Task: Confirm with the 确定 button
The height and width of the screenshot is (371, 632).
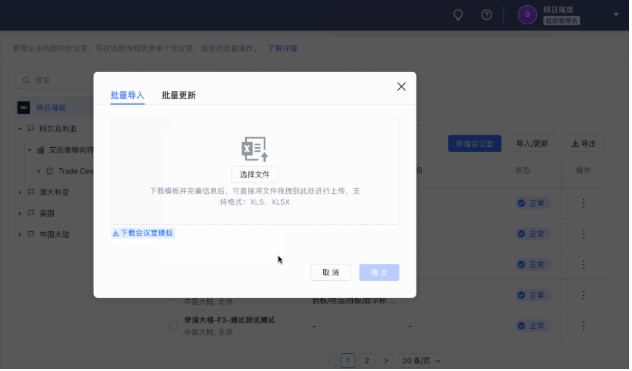Action: click(380, 273)
